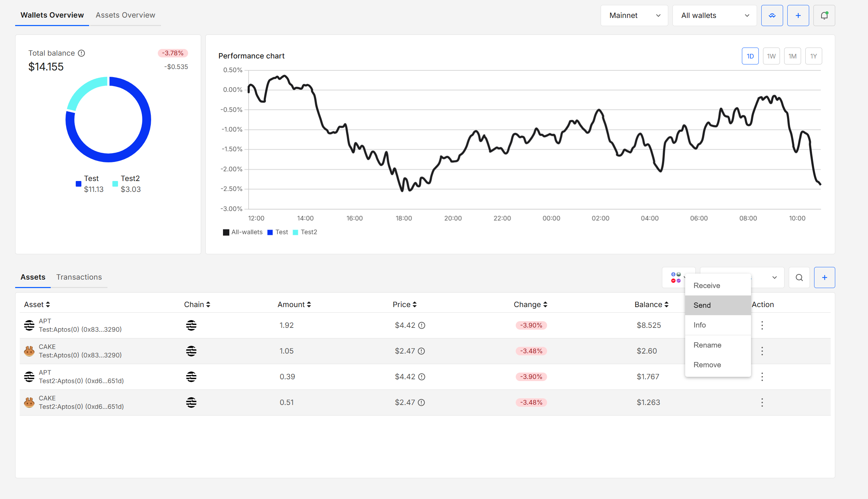Toggle the Test2 legend color swatch in chart
The image size is (868, 499).
(x=296, y=232)
